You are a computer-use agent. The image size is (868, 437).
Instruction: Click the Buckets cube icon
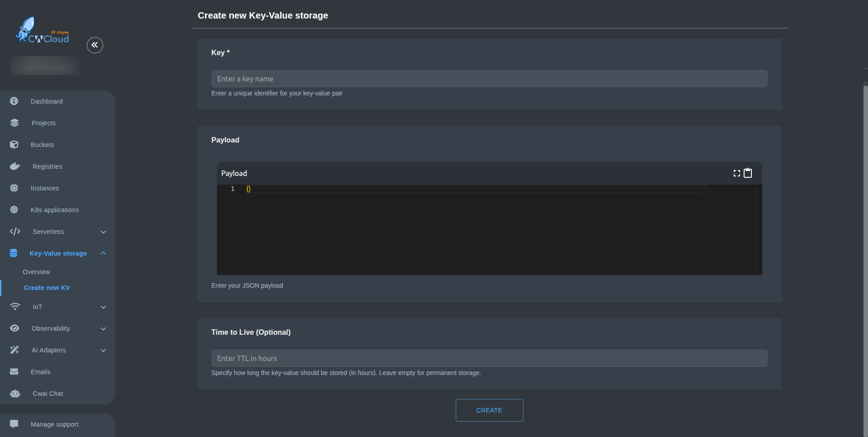14,144
